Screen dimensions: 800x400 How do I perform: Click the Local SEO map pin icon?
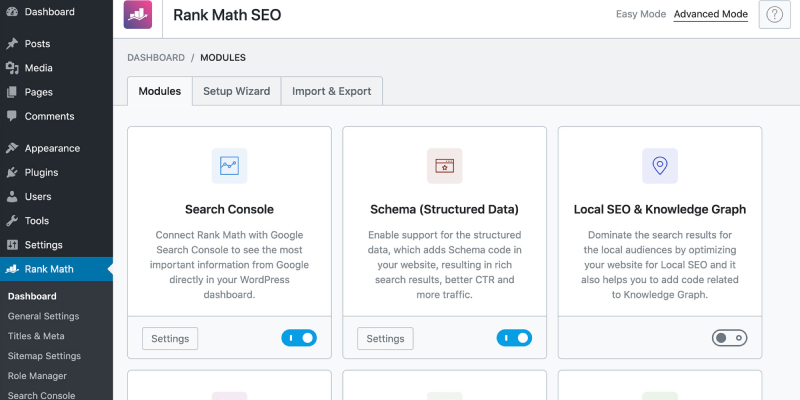click(x=660, y=166)
